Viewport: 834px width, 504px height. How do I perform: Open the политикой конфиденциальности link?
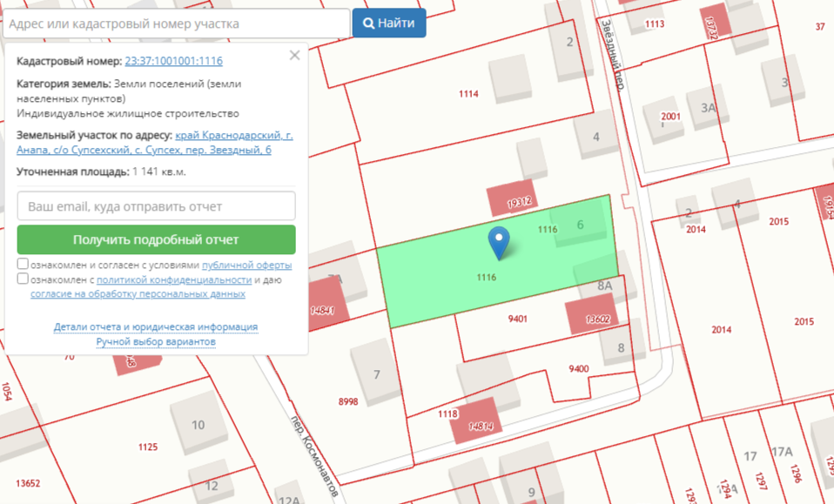pos(174,280)
